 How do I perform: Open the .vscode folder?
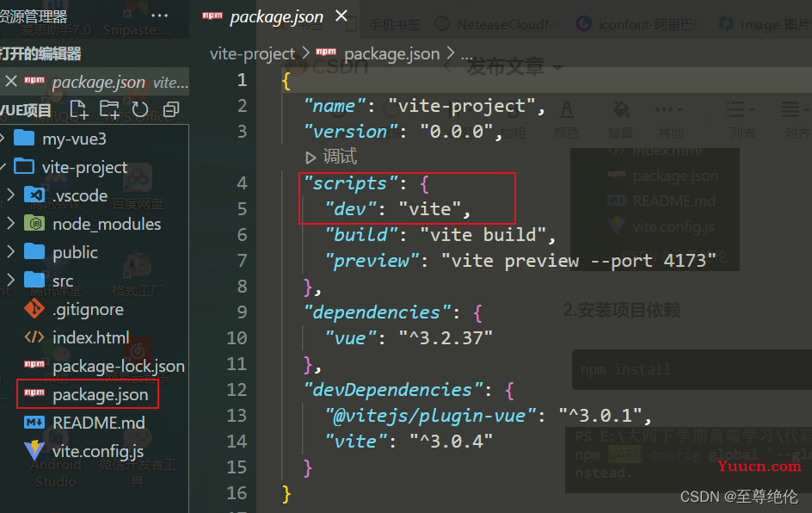[x=80, y=195]
